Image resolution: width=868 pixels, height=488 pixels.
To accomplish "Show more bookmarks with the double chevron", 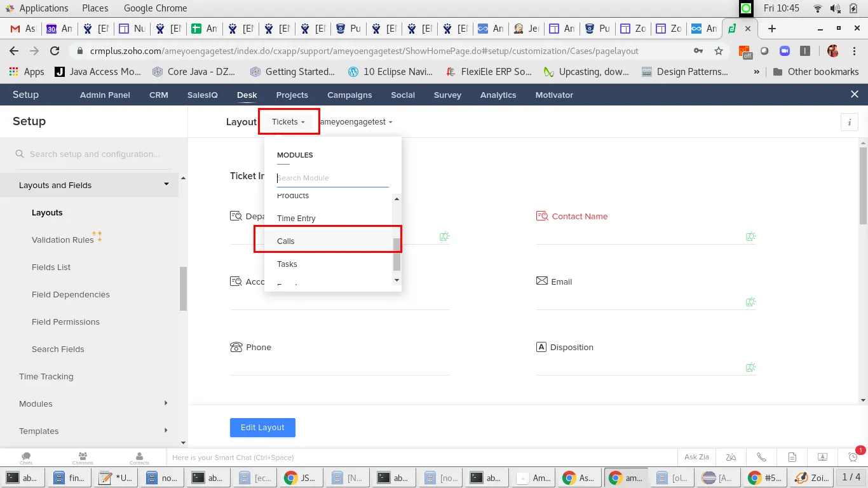I will click(756, 72).
